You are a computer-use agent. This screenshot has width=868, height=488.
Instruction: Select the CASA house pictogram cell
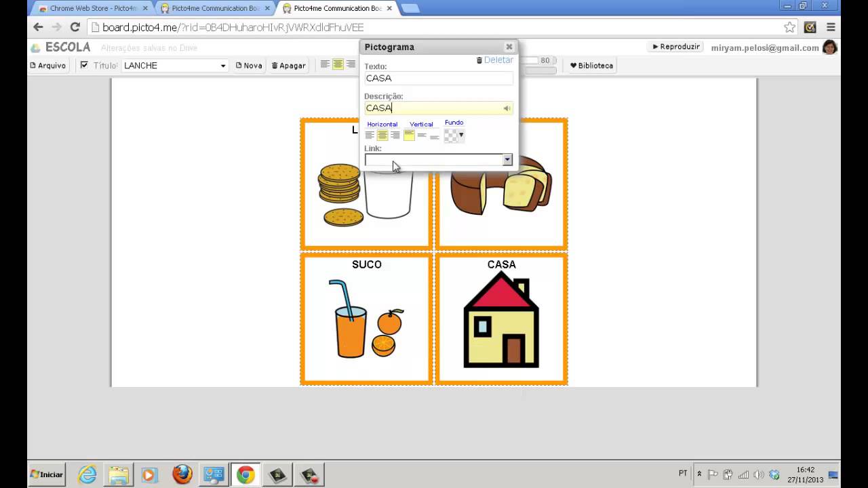click(x=501, y=319)
